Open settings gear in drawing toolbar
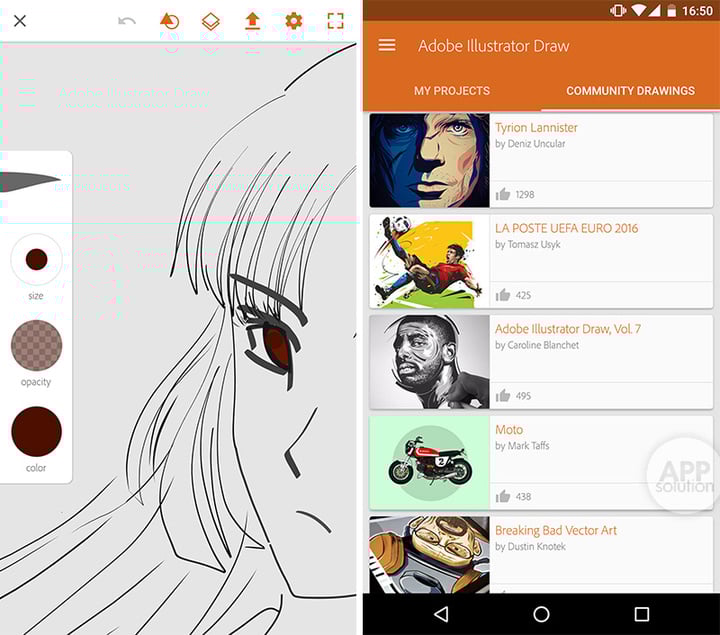 click(x=294, y=21)
